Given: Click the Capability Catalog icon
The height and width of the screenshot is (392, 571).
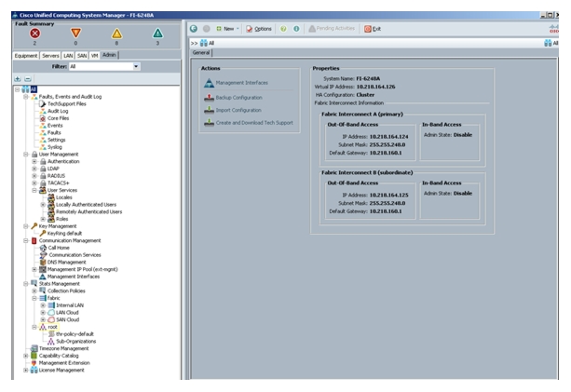Looking at the screenshot, I should [x=34, y=356].
